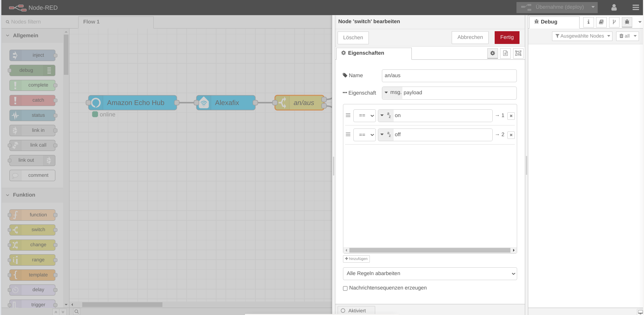Open the hamburger main menu
The height and width of the screenshot is (315, 644).
[636, 7]
